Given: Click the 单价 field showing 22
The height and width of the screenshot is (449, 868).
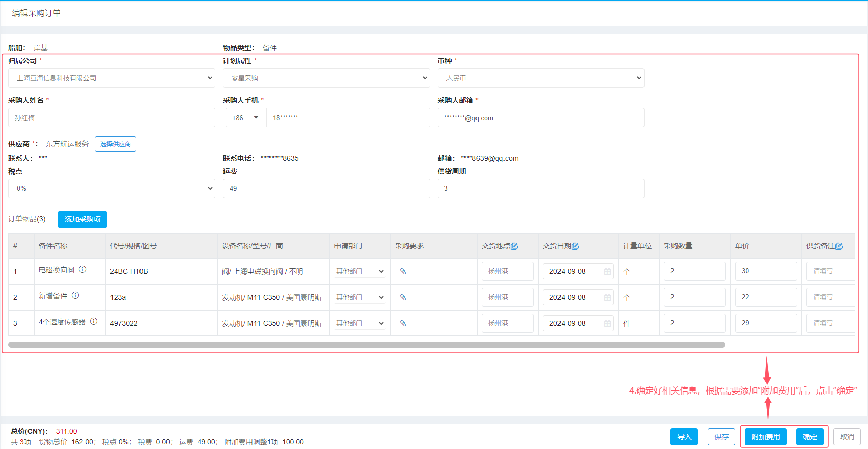Looking at the screenshot, I should pyautogui.click(x=766, y=297).
